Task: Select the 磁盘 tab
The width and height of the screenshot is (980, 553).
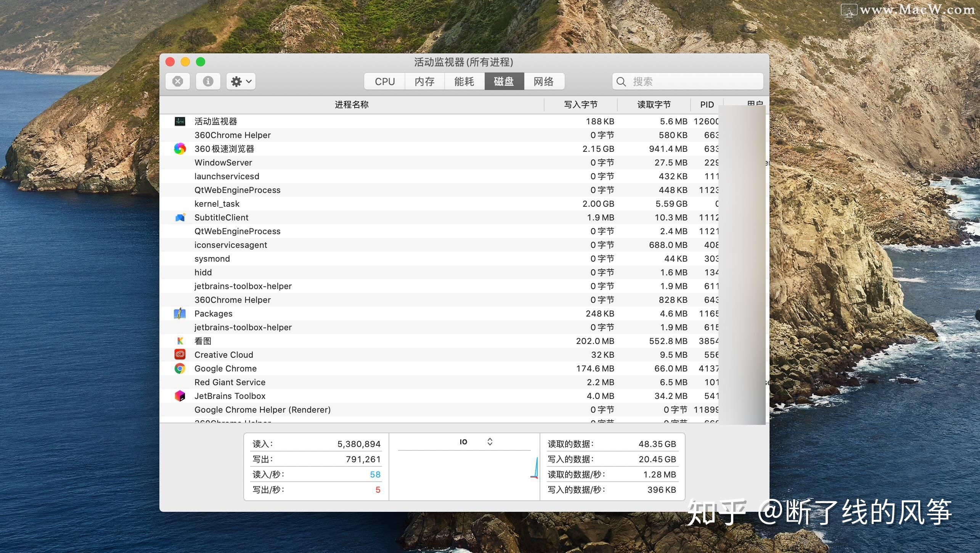Action: coord(504,81)
